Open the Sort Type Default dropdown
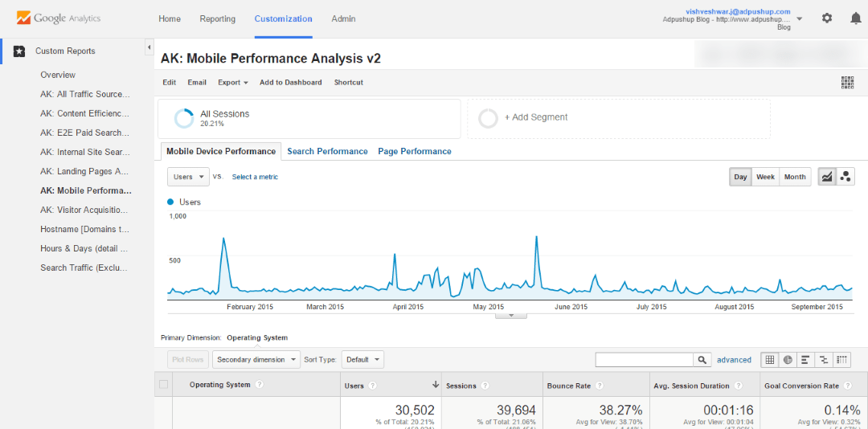The height and width of the screenshot is (429, 868). click(x=362, y=360)
